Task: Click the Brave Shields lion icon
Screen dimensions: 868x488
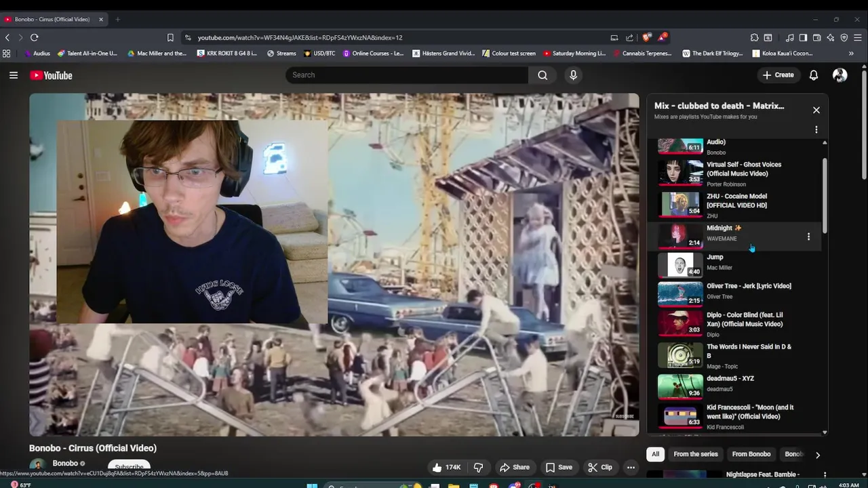Action: click(x=647, y=37)
